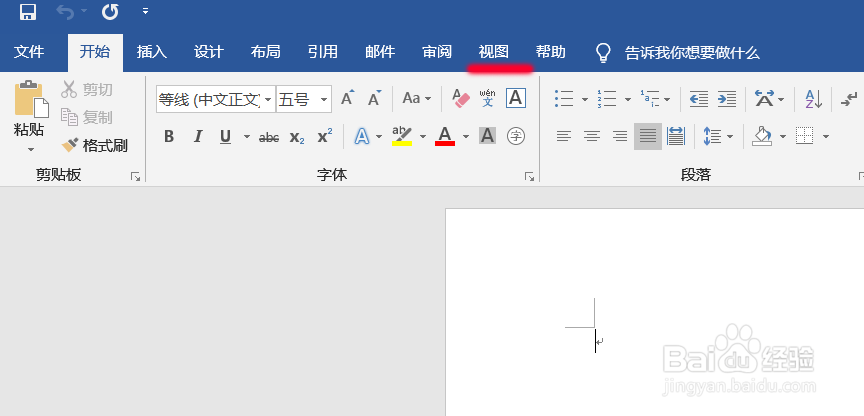Toggle character shading gray A
The height and width of the screenshot is (416, 864).
(488, 136)
